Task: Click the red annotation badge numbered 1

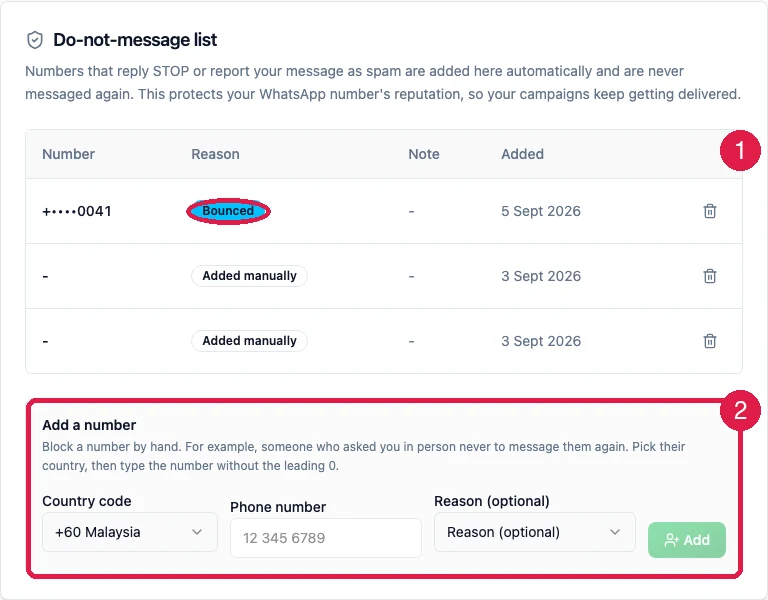Action: pos(740,150)
